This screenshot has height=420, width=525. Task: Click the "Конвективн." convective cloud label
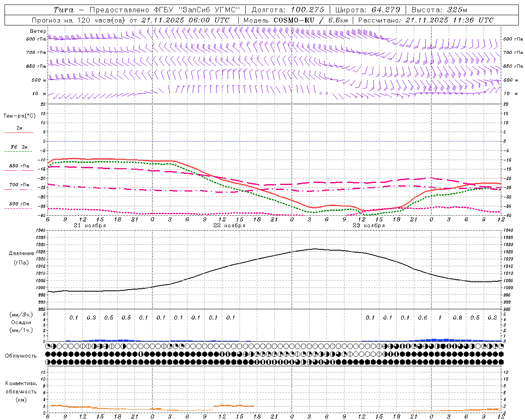(21, 383)
